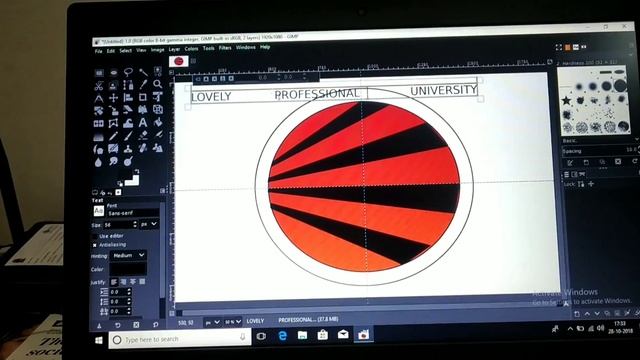Screen dimensions: 640x360
Task: Open the status bar zoom percentage dropdown
Action: pos(233,322)
